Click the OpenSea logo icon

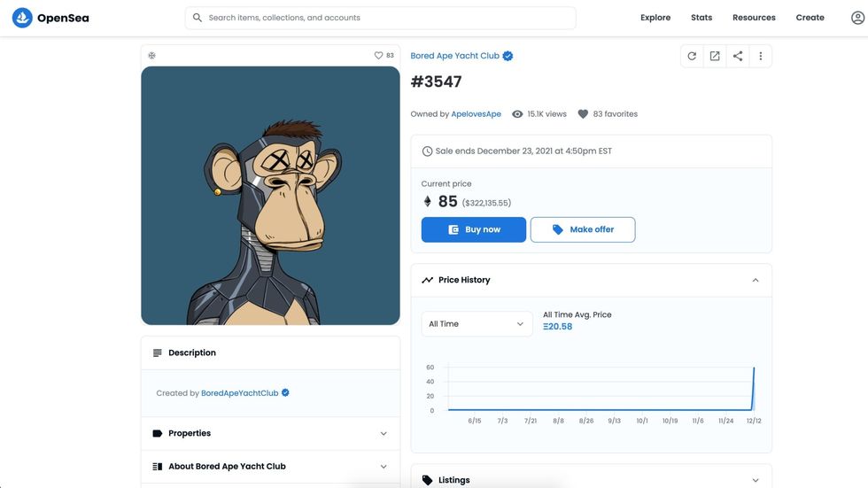(x=22, y=18)
